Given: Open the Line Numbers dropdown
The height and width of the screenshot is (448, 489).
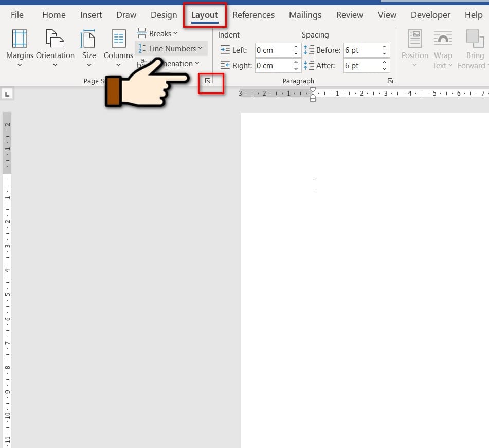Looking at the screenshot, I should [x=171, y=49].
